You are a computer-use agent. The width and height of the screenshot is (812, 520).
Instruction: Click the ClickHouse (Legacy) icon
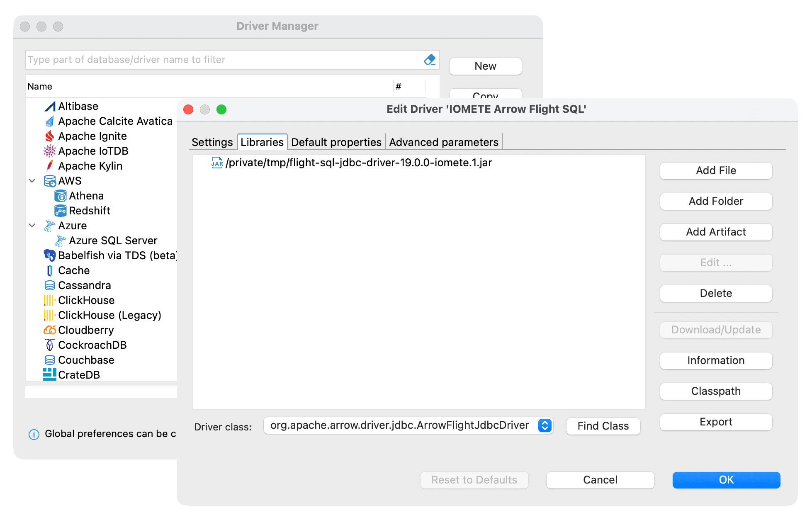(50, 316)
